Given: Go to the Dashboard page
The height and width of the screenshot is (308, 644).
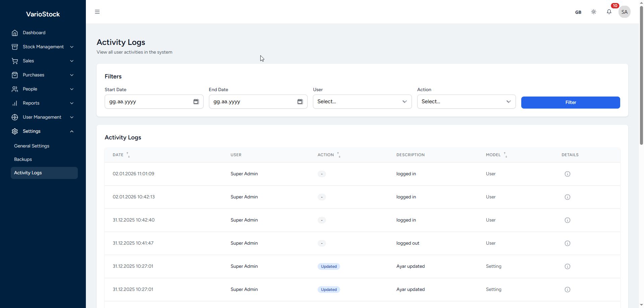Looking at the screenshot, I should (x=34, y=33).
